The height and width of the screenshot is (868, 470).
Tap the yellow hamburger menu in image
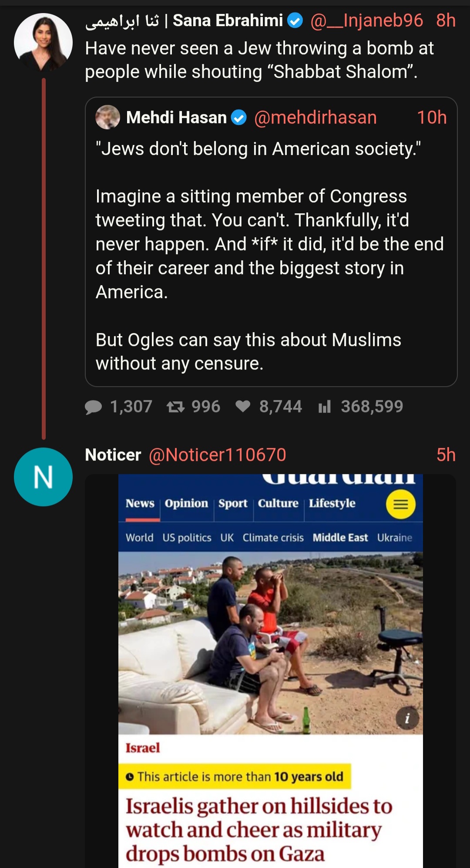click(x=400, y=504)
